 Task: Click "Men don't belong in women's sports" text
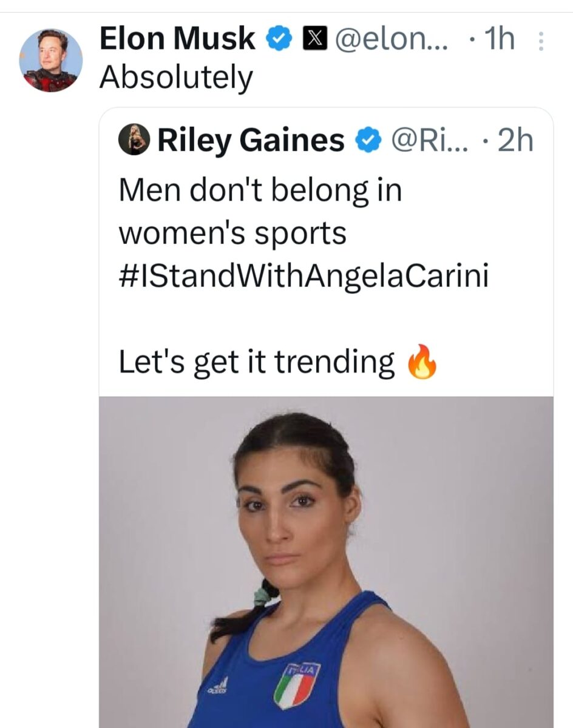click(260, 212)
